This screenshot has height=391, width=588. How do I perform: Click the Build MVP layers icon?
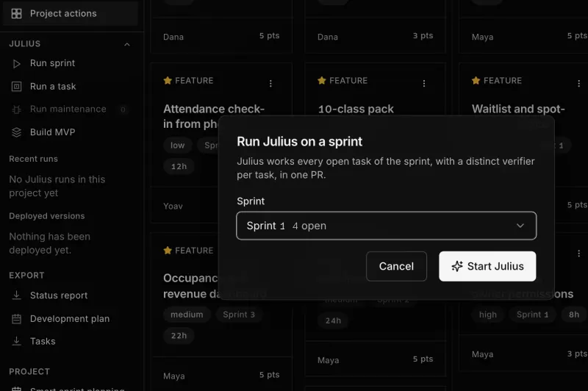[16, 132]
